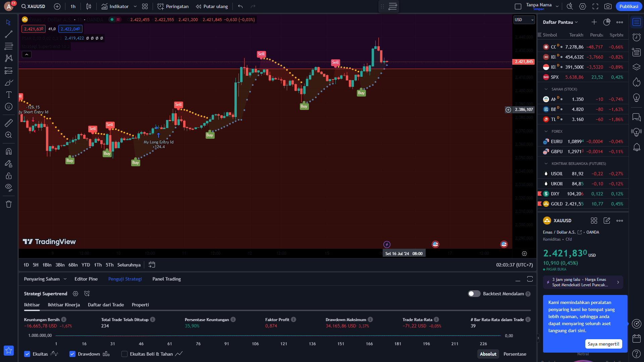Open indicator favorites dropdown arrow

(135, 6)
